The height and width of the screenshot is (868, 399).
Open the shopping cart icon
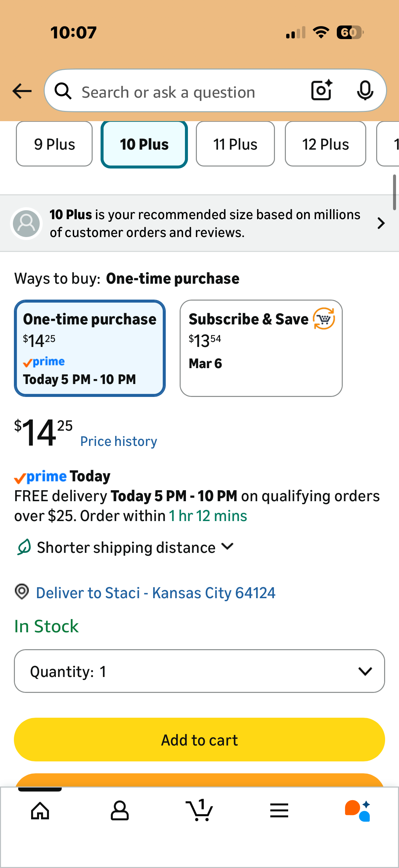click(199, 810)
